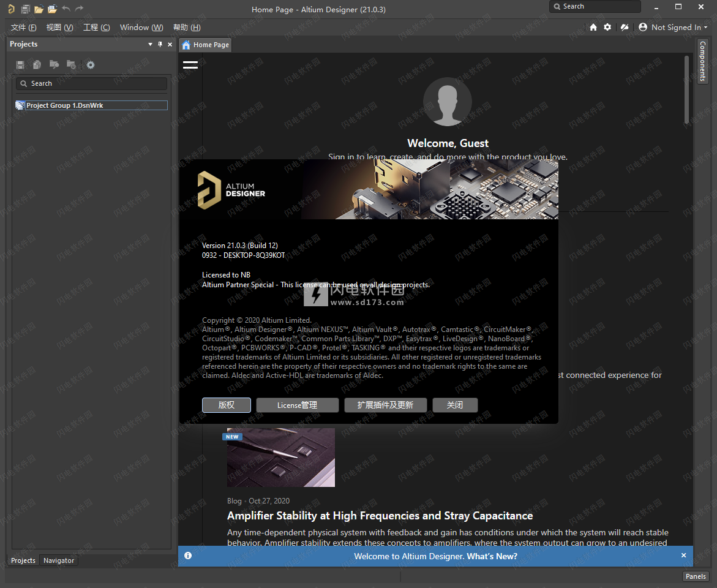Click the What's New? link in banner
The image size is (717, 588).
click(492, 556)
